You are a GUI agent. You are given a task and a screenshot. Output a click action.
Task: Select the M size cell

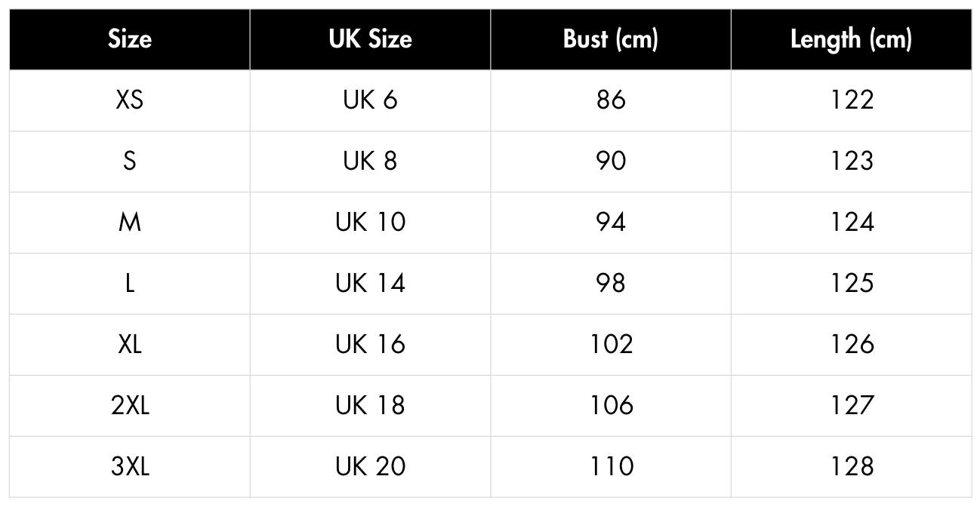click(x=130, y=223)
